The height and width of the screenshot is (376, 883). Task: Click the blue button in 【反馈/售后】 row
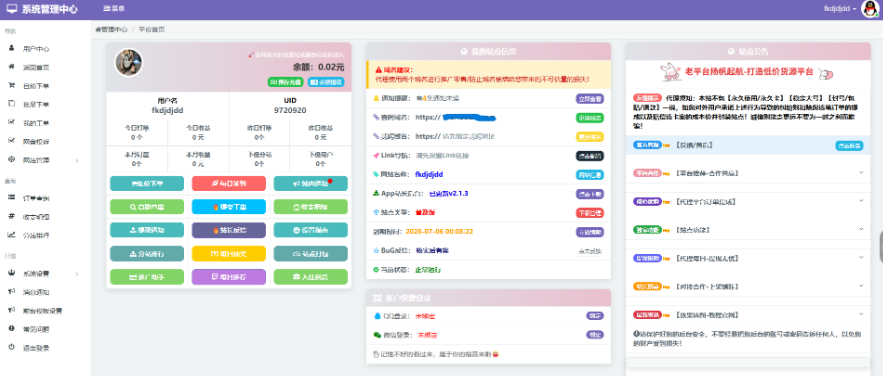[849, 145]
